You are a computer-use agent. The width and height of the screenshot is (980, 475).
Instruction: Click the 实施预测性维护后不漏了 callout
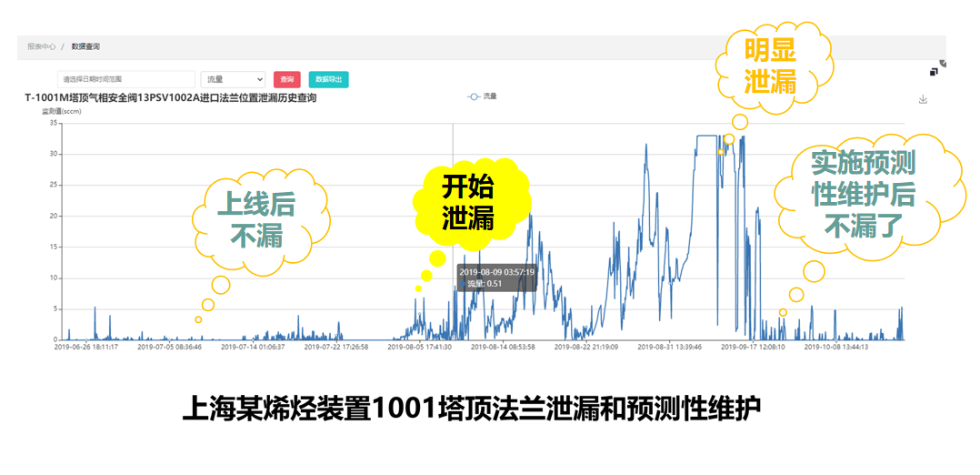(x=863, y=193)
